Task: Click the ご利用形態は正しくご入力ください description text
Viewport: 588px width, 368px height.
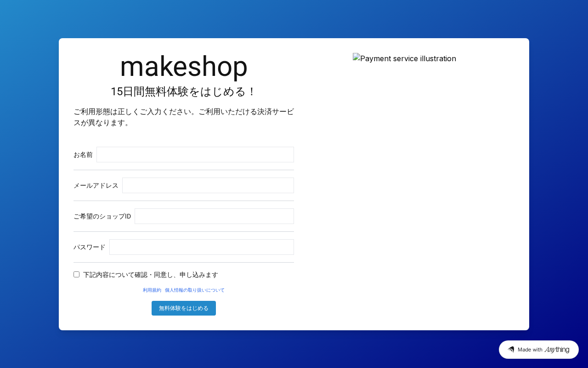Action: (x=184, y=117)
